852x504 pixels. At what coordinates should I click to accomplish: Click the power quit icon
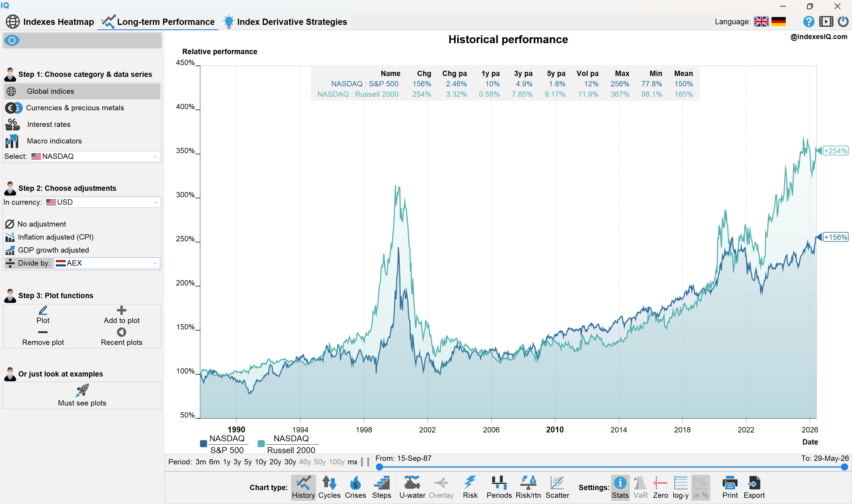[x=843, y=22]
